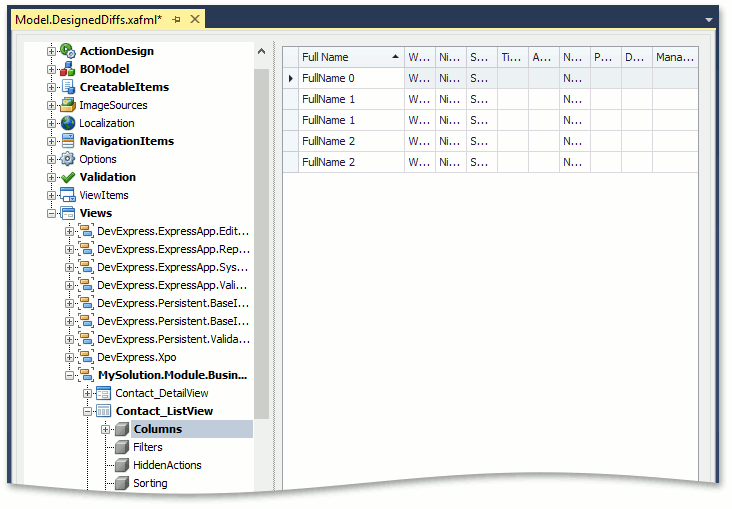Select the CreatableItems tree item
This screenshot has height=509, width=732.
click(124, 87)
